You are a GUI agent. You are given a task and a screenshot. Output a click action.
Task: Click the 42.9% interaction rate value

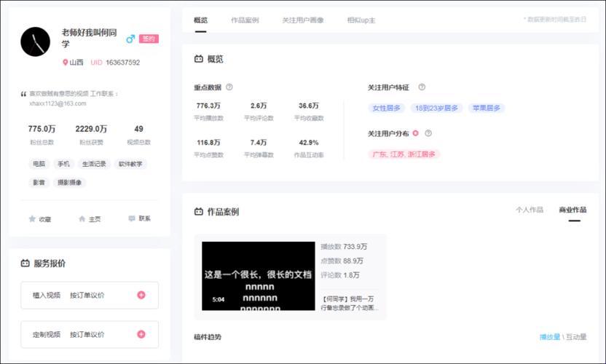pyautogui.click(x=309, y=142)
